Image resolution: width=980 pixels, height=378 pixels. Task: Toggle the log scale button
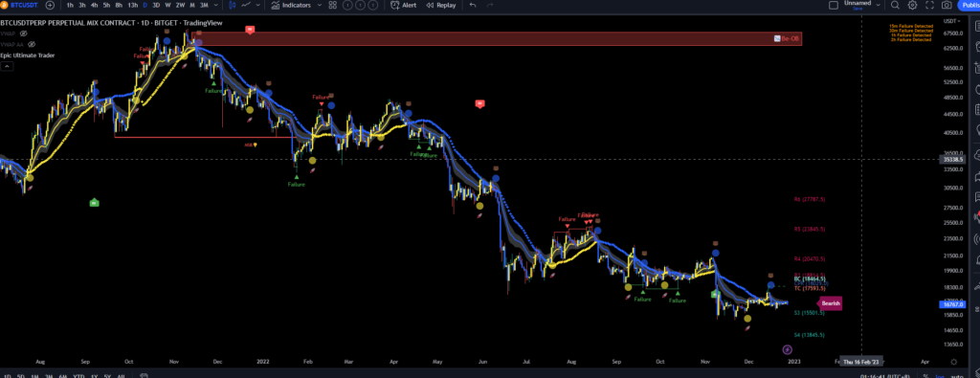(x=940, y=376)
